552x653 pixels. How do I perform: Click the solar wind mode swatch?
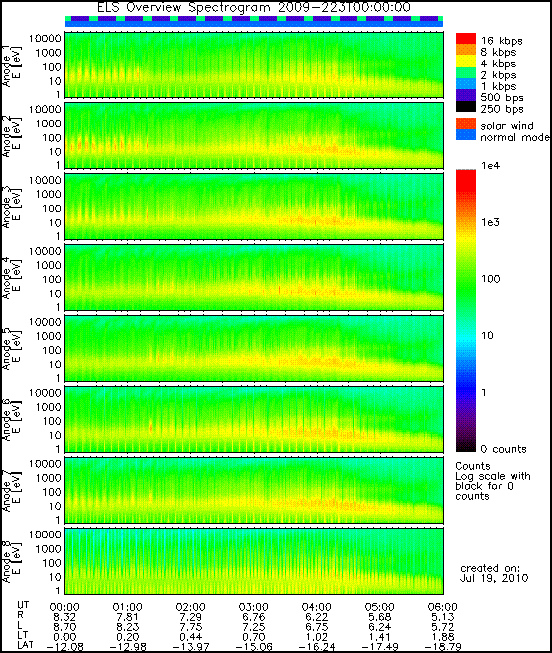[466, 124]
